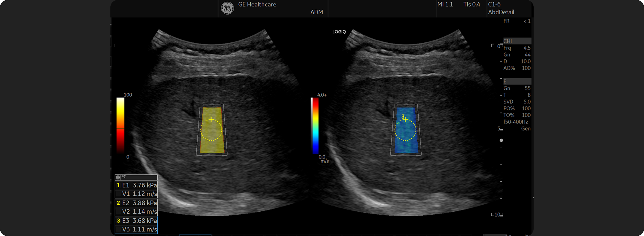Viewport: 644px width, 236px height.
Task: Click the E parameter section header
Action: tap(517, 81)
